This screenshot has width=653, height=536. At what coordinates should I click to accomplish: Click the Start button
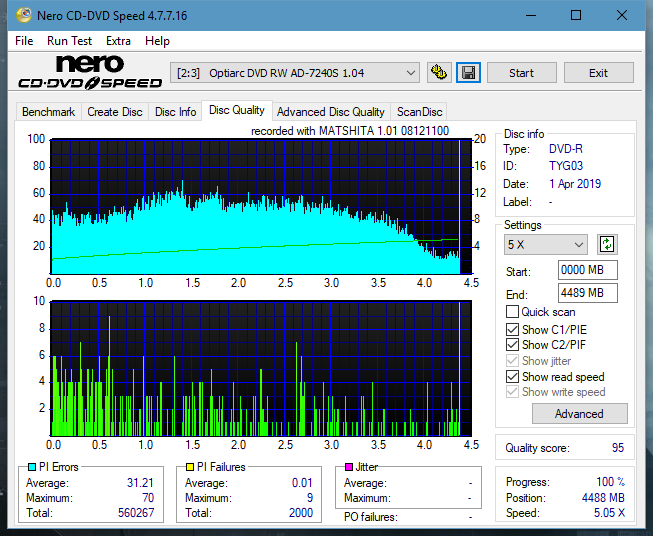[521, 73]
